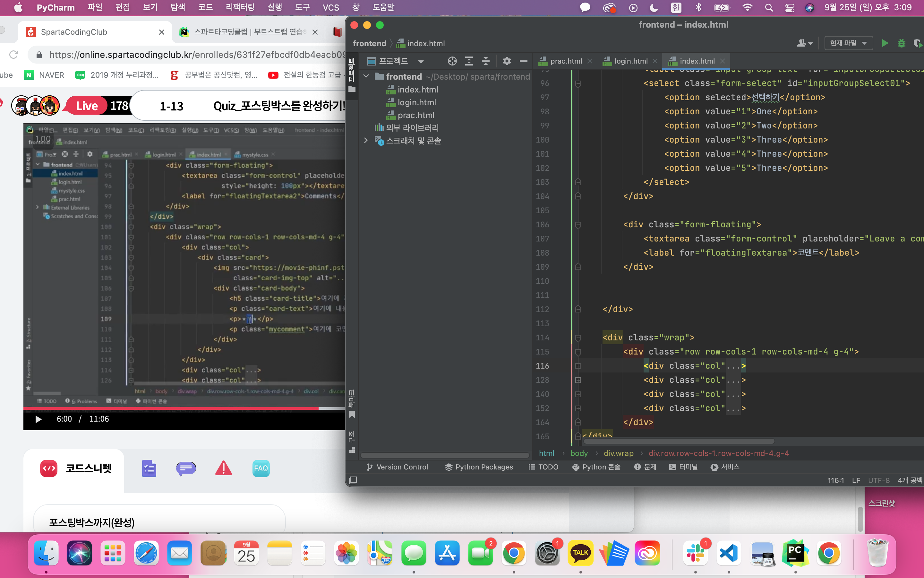This screenshot has width=924, height=578.
Task: Open the 터미널 tool window
Action: point(683,467)
